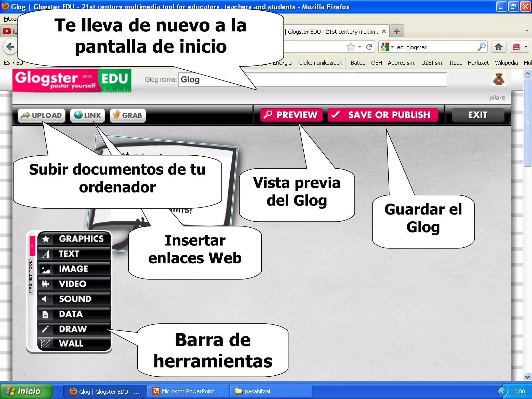This screenshot has width=532, height=399.
Task: Bookmark page with the star icon
Action: pyautogui.click(x=350, y=47)
